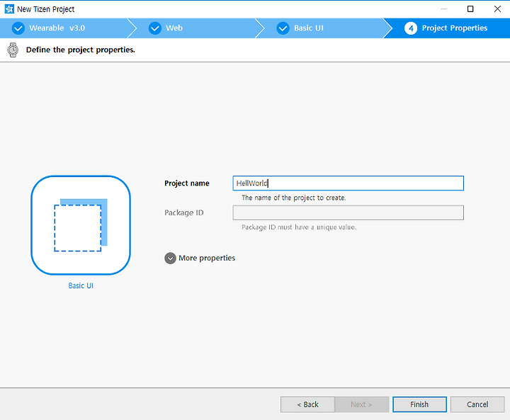Click Finish to create the project
The height and width of the screenshot is (420, 510).
pyautogui.click(x=419, y=404)
